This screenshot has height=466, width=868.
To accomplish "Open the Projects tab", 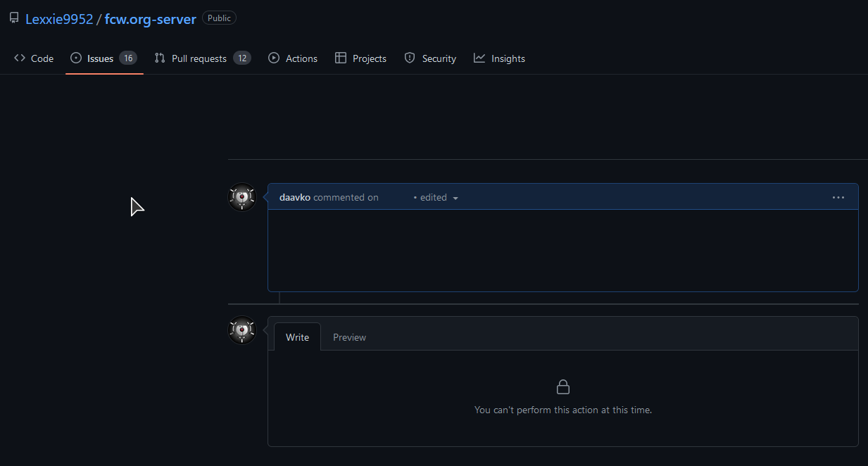I will tap(360, 58).
